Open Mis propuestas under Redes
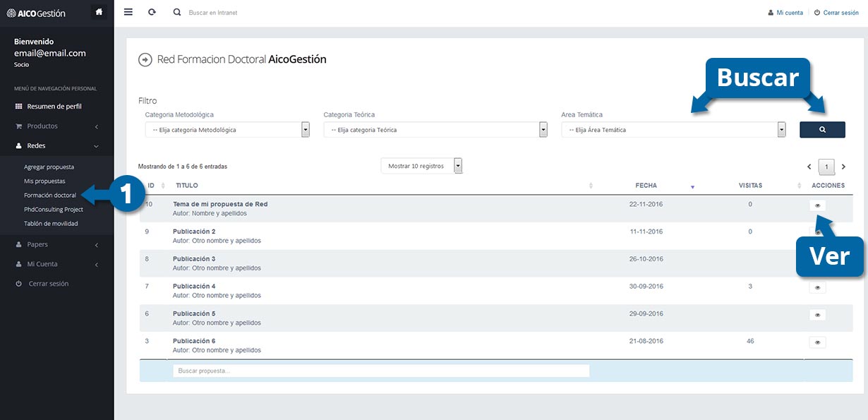The height and width of the screenshot is (420, 868). pos(44,181)
